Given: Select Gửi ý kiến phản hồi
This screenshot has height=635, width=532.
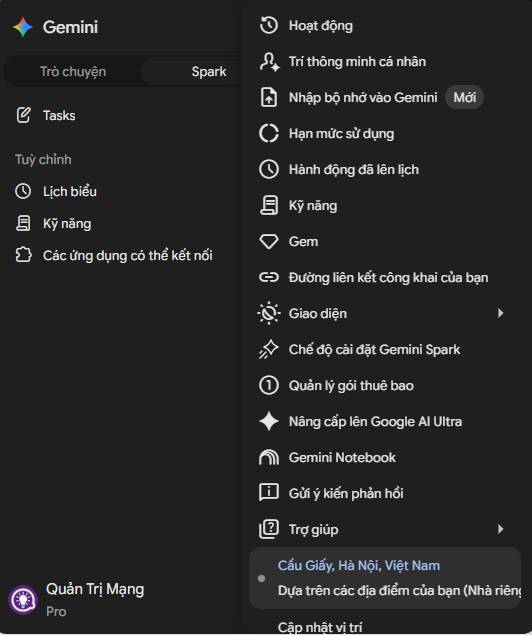Looking at the screenshot, I should (346, 494).
